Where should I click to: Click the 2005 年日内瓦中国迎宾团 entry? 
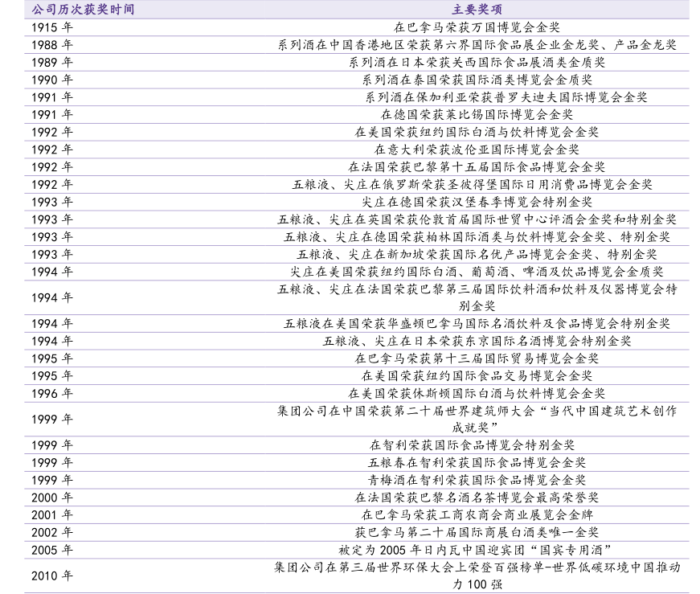click(x=477, y=550)
